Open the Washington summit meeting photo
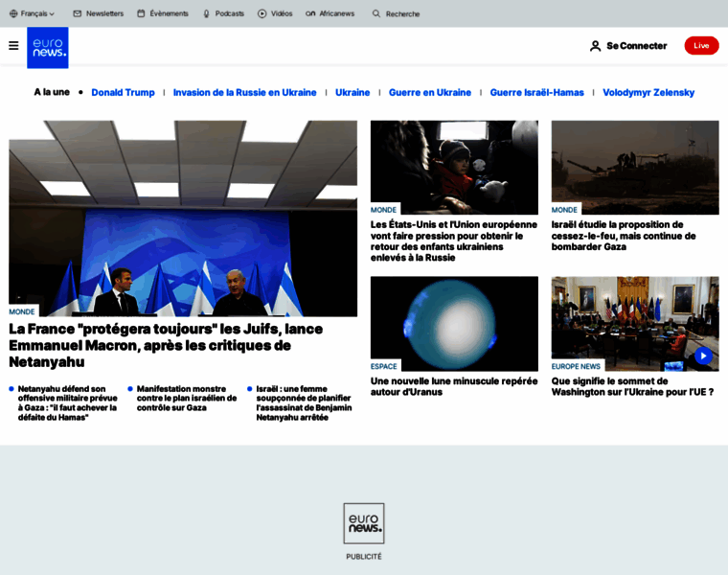 [x=635, y=324]
